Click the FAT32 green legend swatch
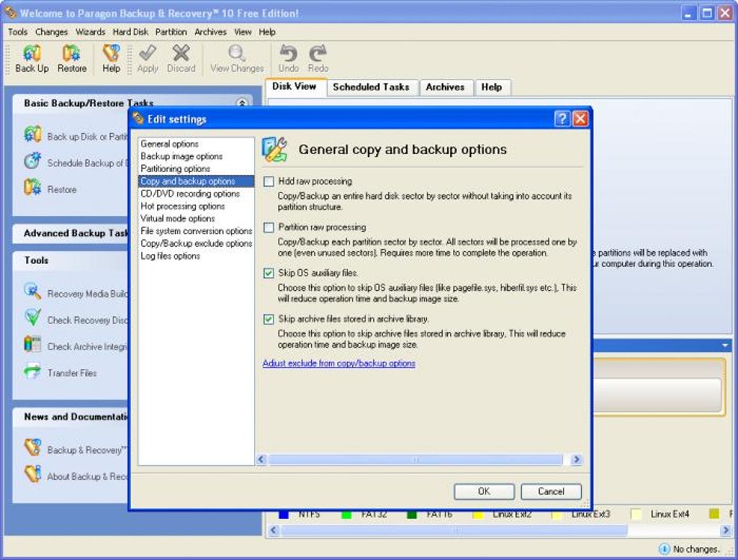The image size is (738, 560). click(347, 515)
